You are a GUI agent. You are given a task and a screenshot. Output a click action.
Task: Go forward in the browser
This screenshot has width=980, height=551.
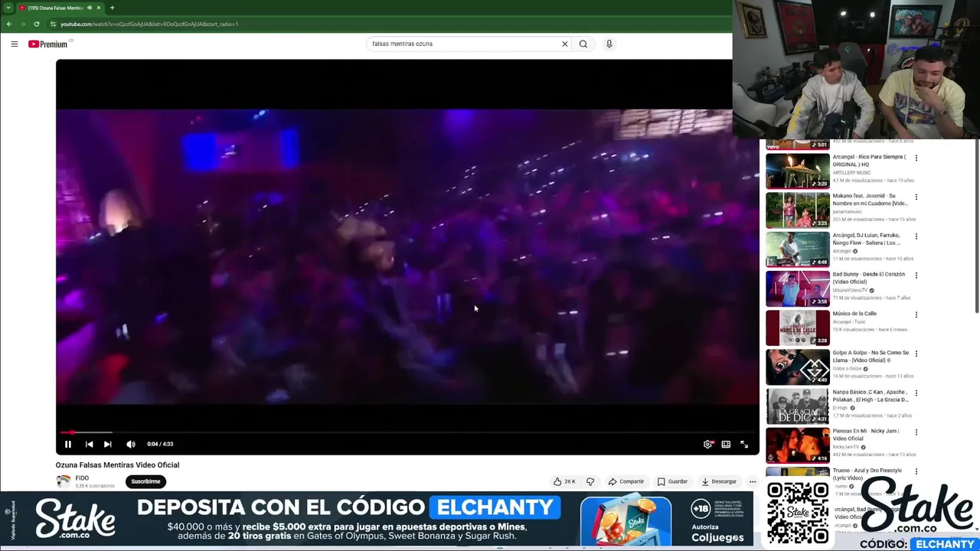(x=23, y=24)
